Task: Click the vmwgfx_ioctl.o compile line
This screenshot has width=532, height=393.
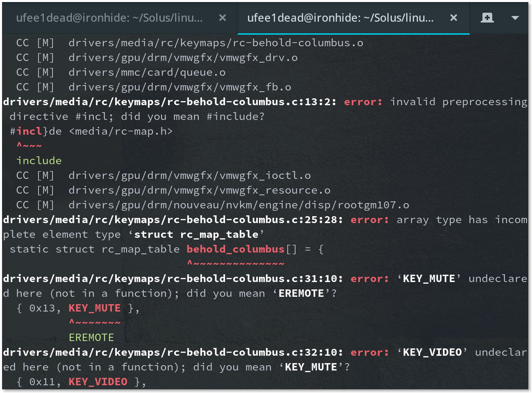Action: (x=164, y=176)
